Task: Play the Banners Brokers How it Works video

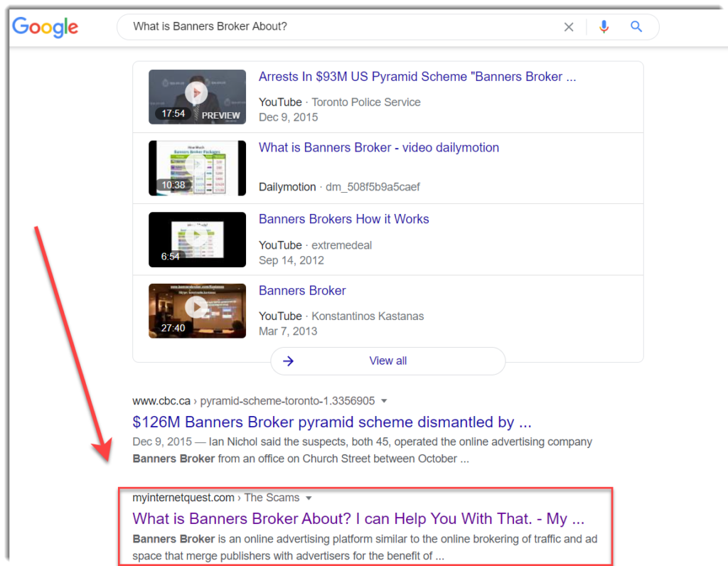Action: click(197, 239)
